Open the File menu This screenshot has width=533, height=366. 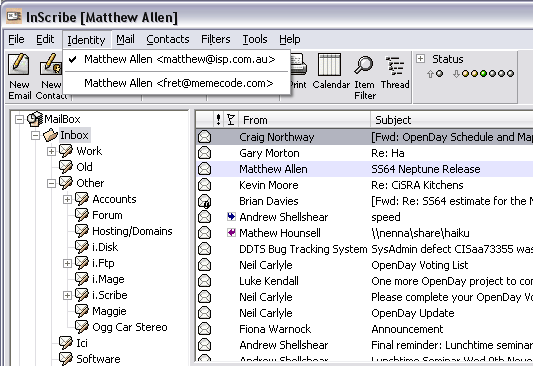(16, 39)
